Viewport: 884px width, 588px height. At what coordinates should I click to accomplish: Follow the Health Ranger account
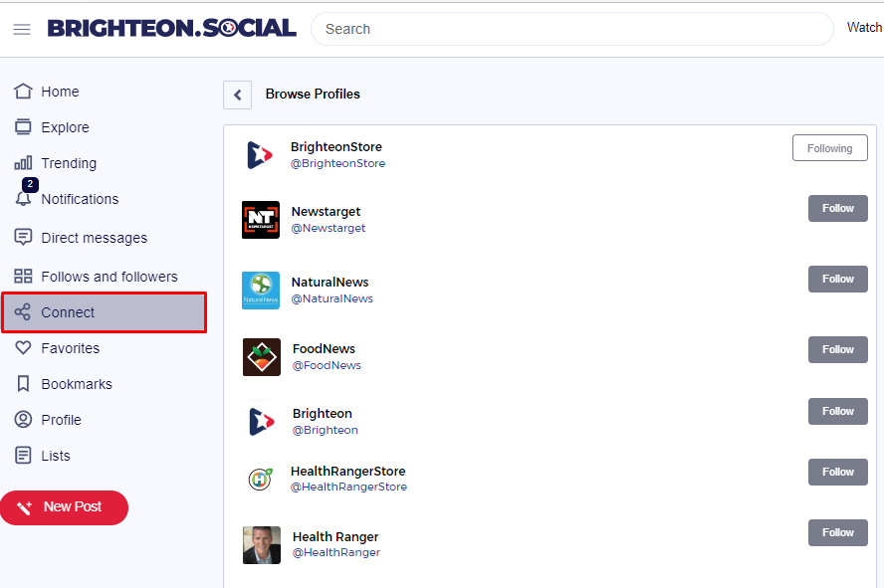pos(838,533)
